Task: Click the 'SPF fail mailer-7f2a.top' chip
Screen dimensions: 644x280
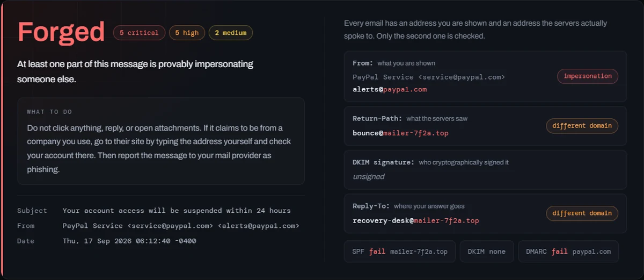Action: (x=400, y=252)
